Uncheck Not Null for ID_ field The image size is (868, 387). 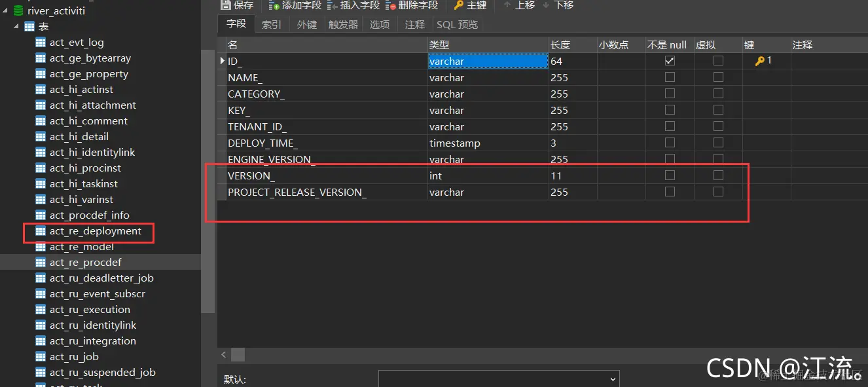pyautogui.click(x=670, y=60)
